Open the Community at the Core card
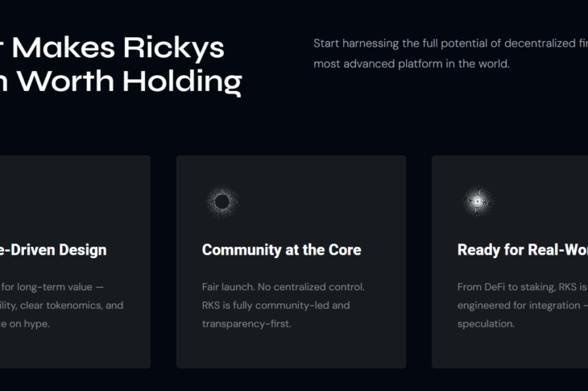This screenshot has width=588, height=391. point(291,261)
